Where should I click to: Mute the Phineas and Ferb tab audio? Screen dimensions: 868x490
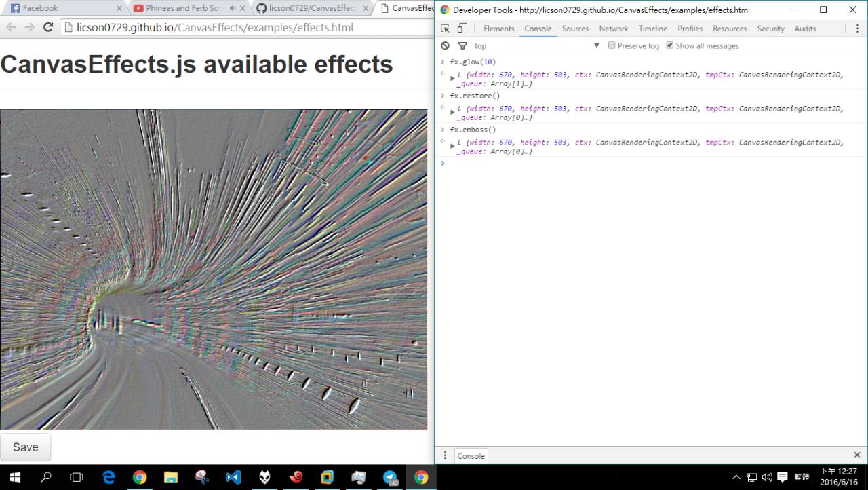[x=233, y=8]
